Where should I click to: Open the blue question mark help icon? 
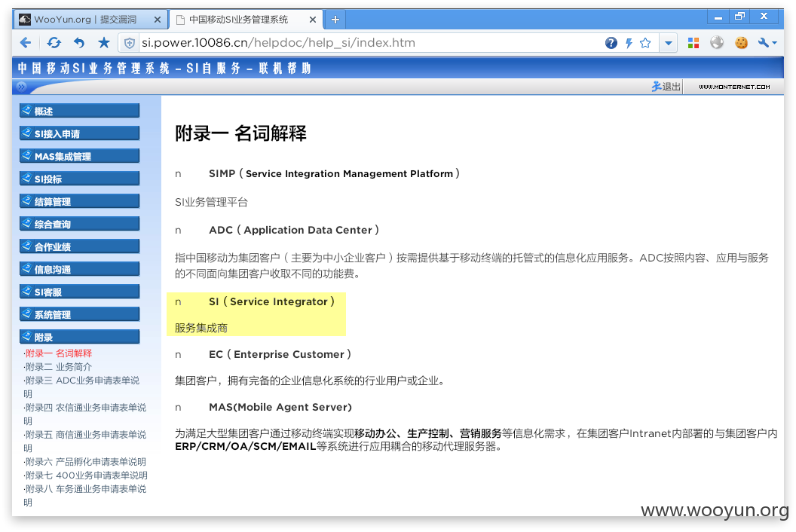(x=611, y=43)
